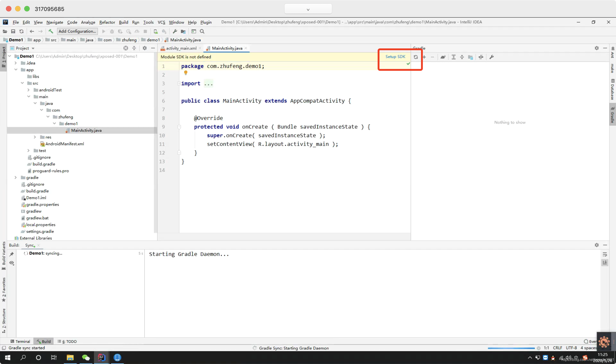Screen dimensions: 616x364
Task: Collapse the Demo1 root tree node
Action: click(x=10, y=56)
